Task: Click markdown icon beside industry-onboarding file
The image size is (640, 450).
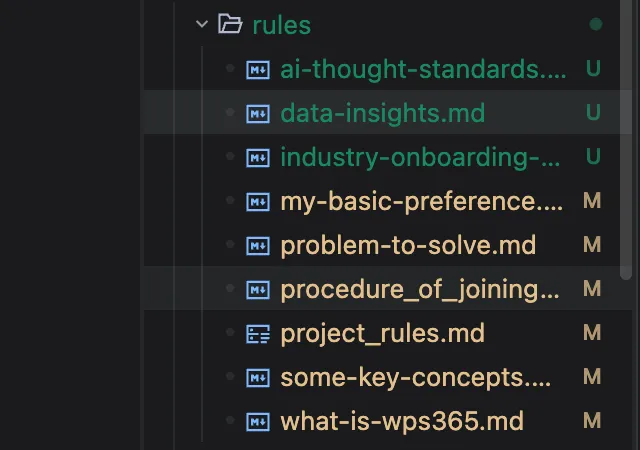Action: pos(258,157)
